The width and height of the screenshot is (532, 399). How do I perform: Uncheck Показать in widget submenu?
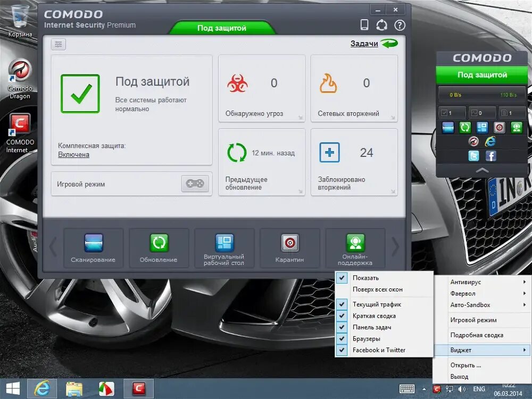pyautogui.click(x=384, y=278)
